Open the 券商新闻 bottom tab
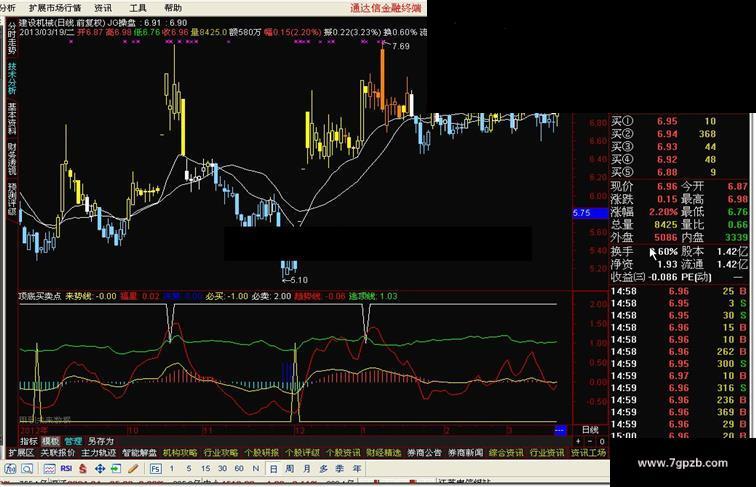 point(465,453)
